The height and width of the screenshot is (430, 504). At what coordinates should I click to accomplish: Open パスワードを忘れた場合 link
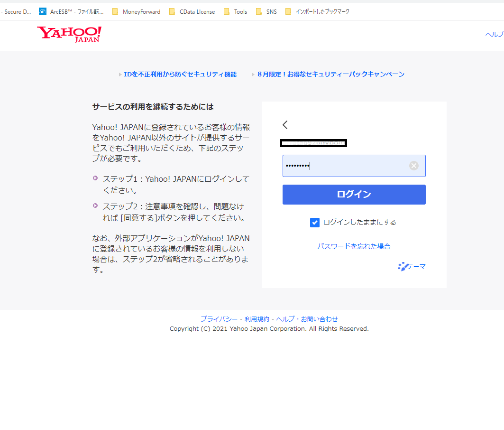354,246
